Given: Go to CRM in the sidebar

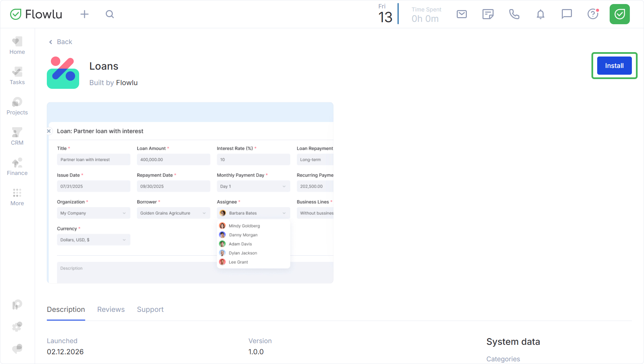Looking at the screenshot, I should pyautogui.click(x=17, y=137).
